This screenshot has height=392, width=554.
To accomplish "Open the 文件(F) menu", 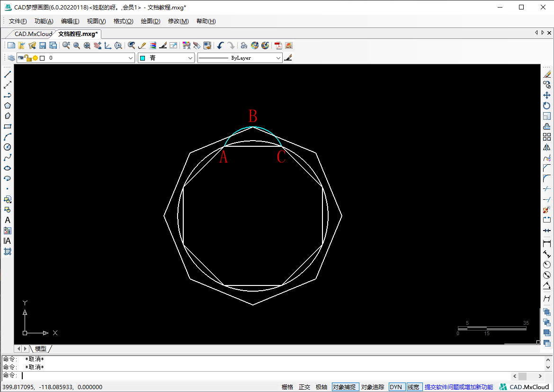I will pyautogui.click(x=18, y=21).
